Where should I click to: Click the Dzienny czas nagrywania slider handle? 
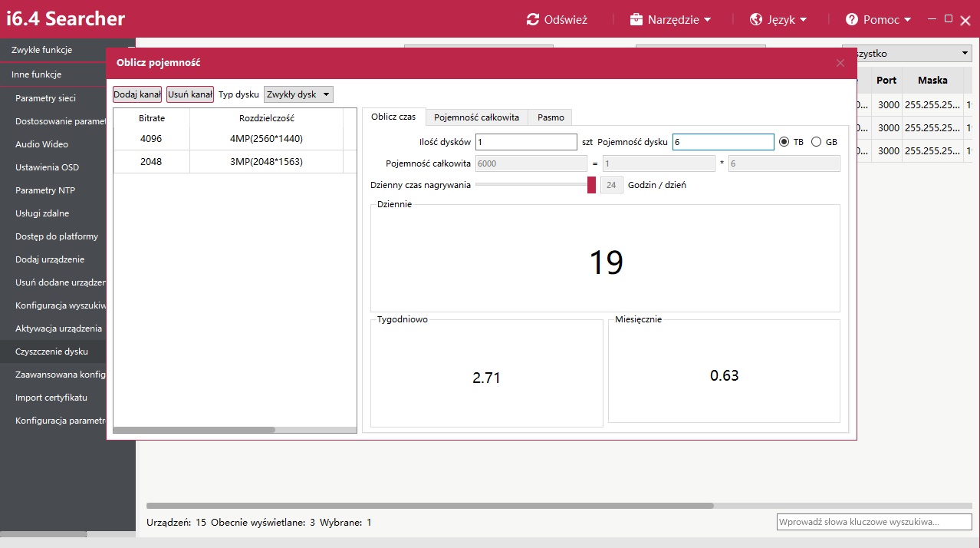(x=591, y=185)
